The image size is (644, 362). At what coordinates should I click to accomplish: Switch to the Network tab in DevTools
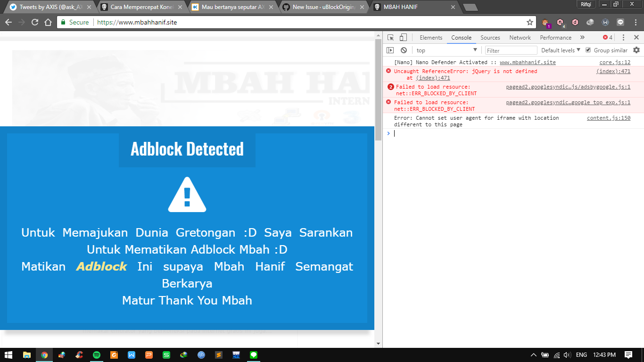520,37
